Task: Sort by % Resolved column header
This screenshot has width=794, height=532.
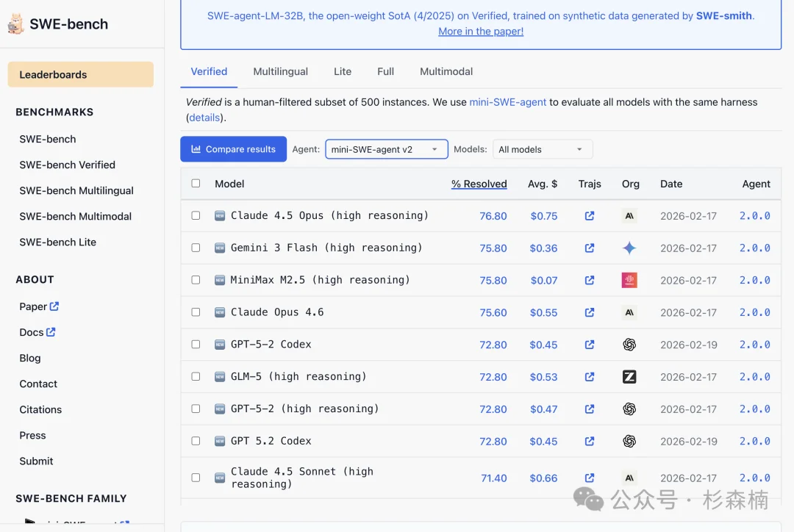Action: point(479,184)
